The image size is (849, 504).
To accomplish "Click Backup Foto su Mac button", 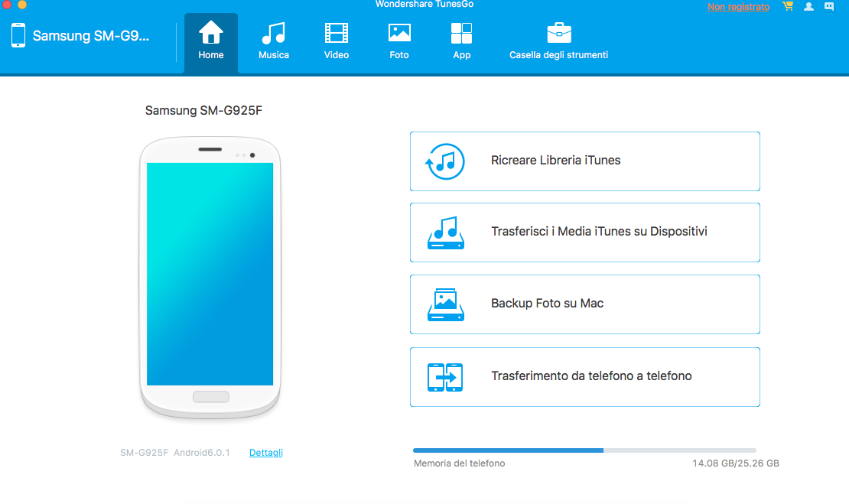I will pyautogui.click(x=585, y=304).
